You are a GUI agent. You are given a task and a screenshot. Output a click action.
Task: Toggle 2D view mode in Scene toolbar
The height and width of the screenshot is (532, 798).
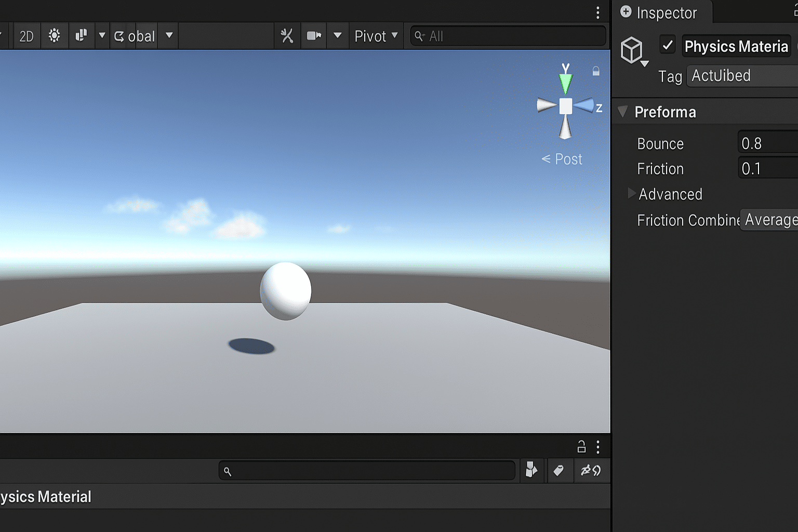coord(26,36)
